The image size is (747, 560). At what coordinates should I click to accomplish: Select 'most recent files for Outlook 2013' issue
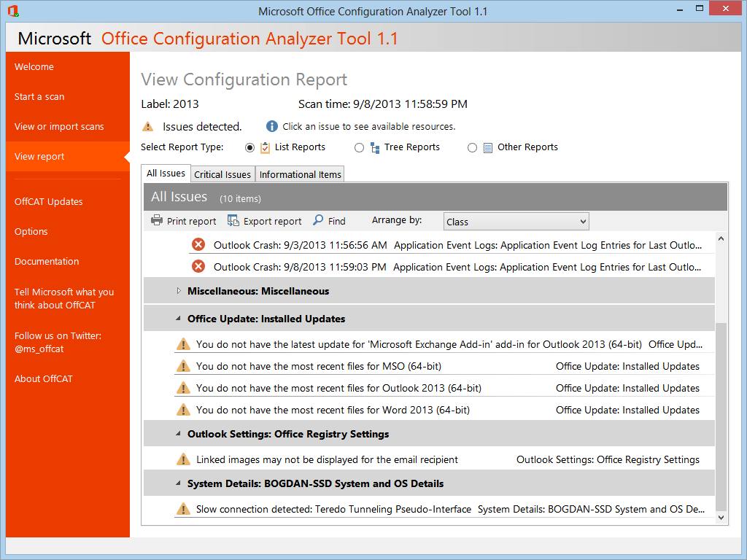pos(444,388)
